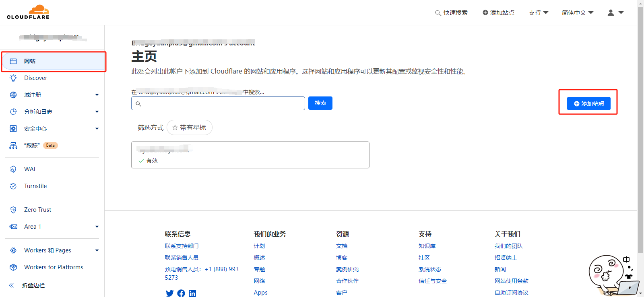Expand the Area 1 submenu arrow

click(x=97, y=227)
